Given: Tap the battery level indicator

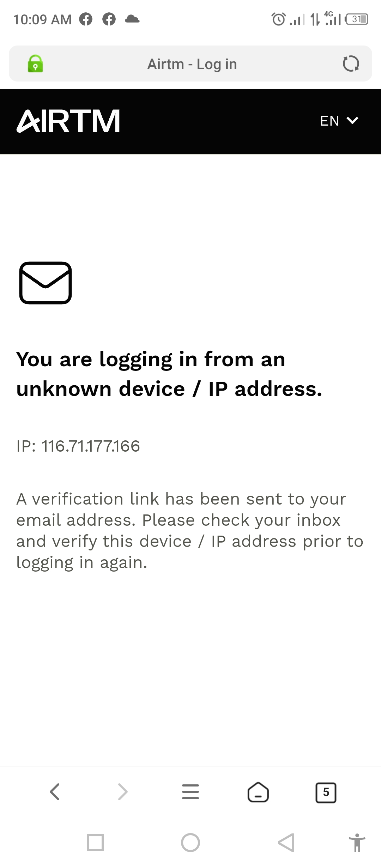Looking at the screenshot, I should coord(357,19).
